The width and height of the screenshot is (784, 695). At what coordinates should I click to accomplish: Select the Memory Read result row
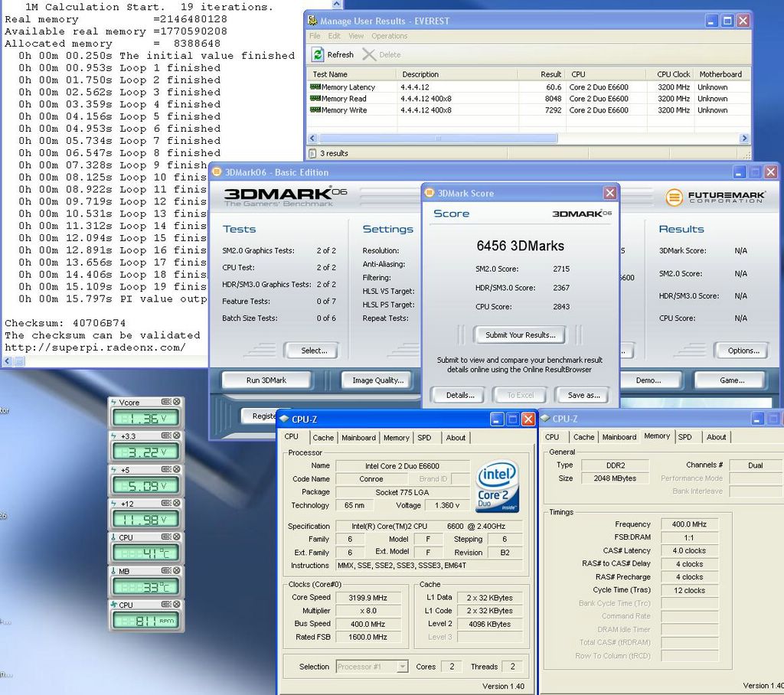click(x=528, y=99)
